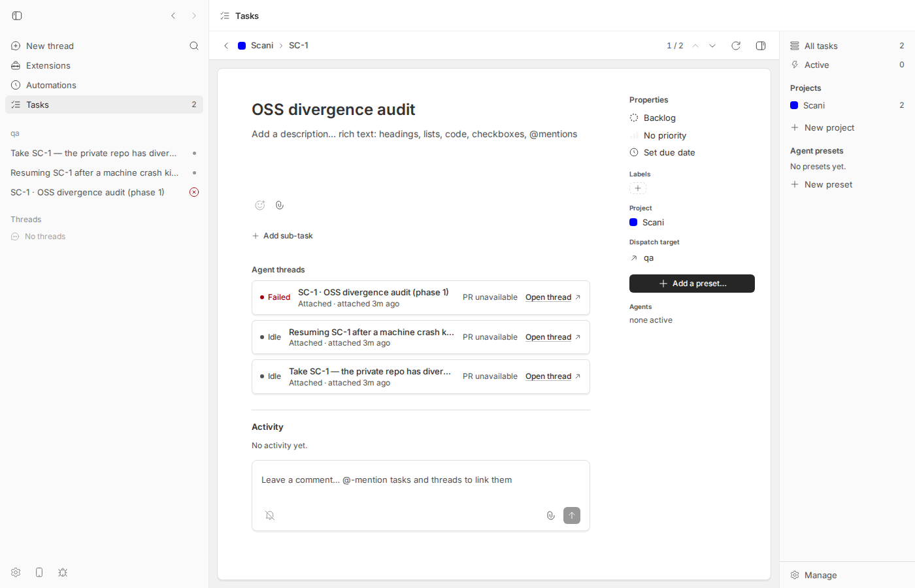Show All tasks in right panel

847,46
